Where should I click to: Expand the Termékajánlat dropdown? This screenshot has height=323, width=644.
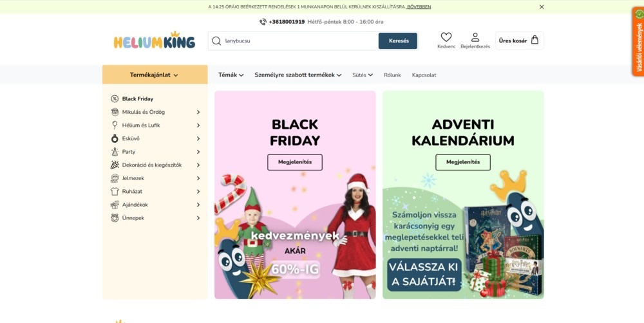[155, 75]
